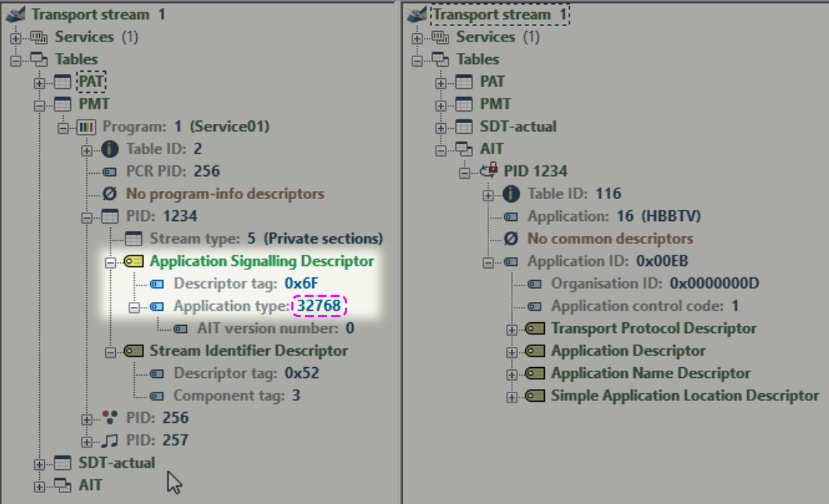Screen dimensions: 829x504
Task: Click the Transport Protocol Descriptor tag icon
Action: point(535,328)
